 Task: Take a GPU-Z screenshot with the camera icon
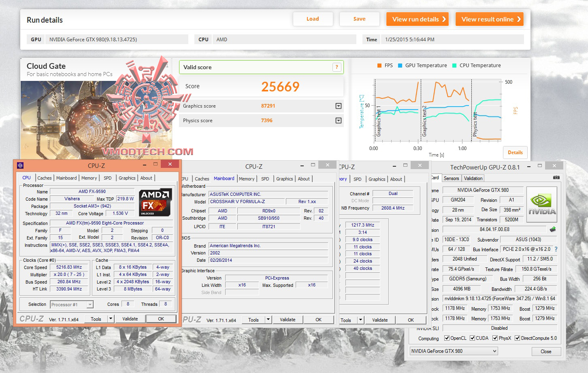pos(556,178)
